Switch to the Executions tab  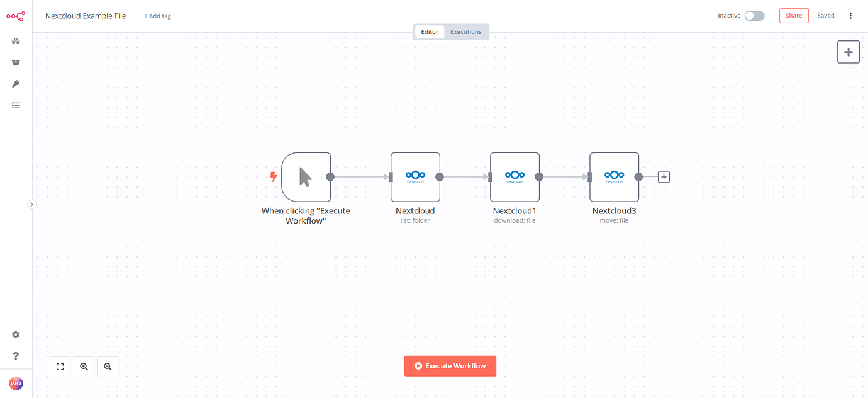[465, 31]
